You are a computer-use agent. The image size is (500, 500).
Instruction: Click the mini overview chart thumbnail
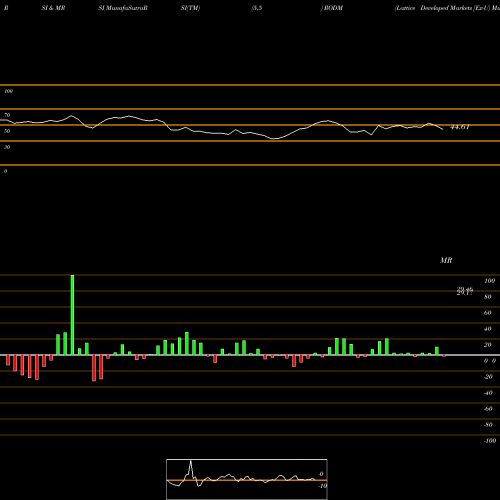pyautogui.click(x=247, y=479)
